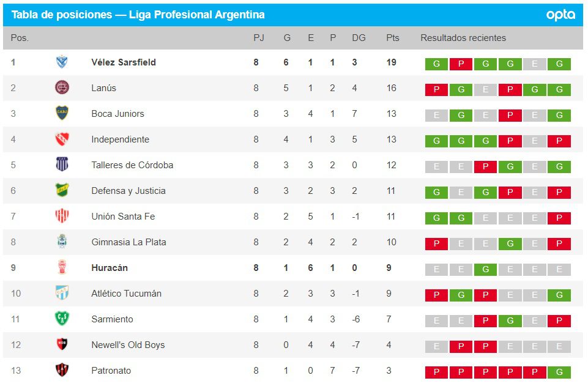Screen dimensions: 588x389
Task: Sort table by Pts column header
Action: coord(393,38)
